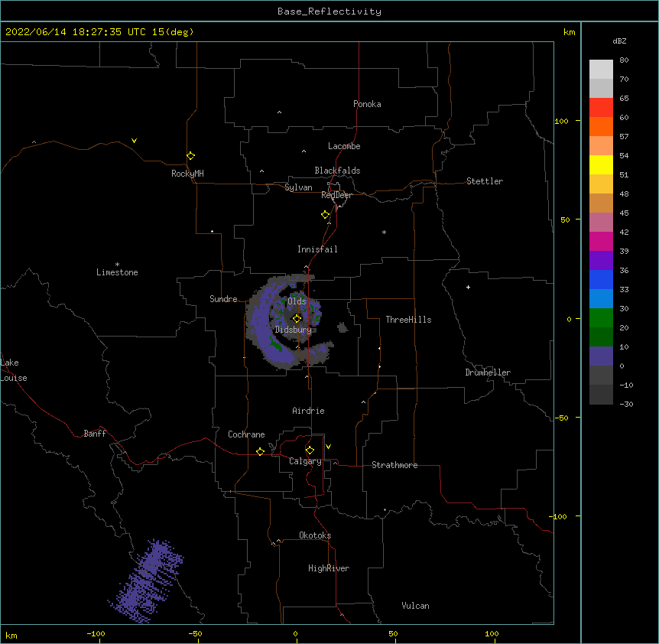Select the slate purple 0-10 dBZ swatch
This screenshot has height=644, width=659.
(601, 356)
